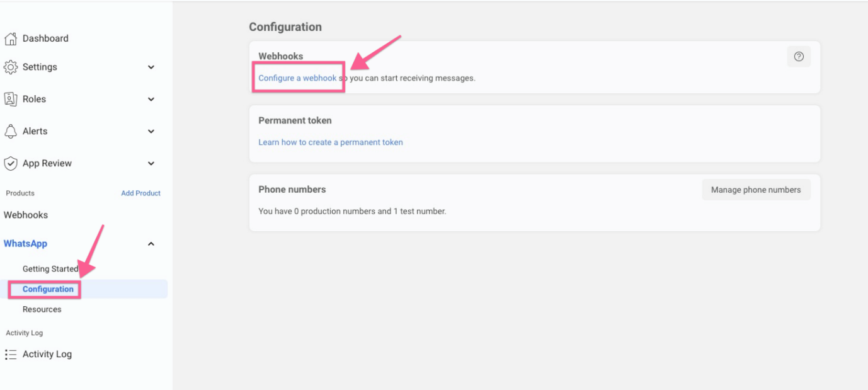
Task: Open the Webhooks product in sidebar
Action: pos(26,215)
